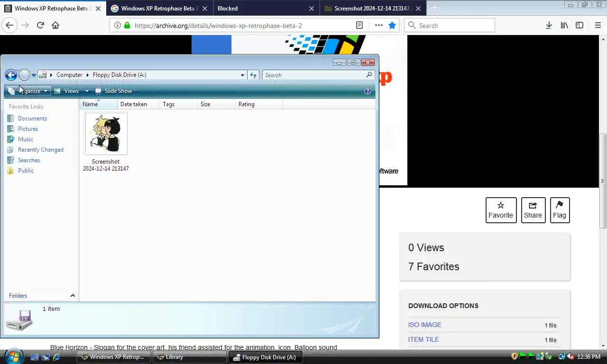Click the green padlock site info icon
The height and width of the screenshot is (364, 607).
click(x=127, y=26)
